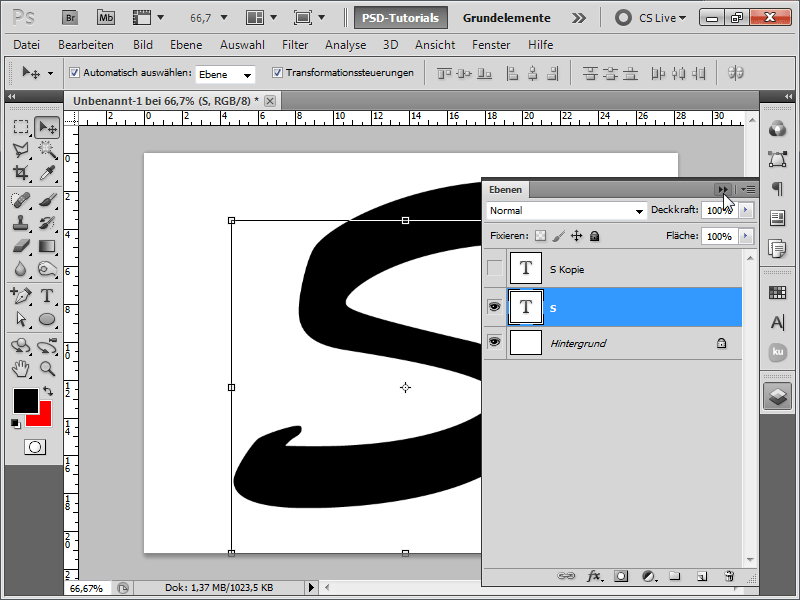
Task: Click the Add layer style fx icon
Action: [594, 576]
